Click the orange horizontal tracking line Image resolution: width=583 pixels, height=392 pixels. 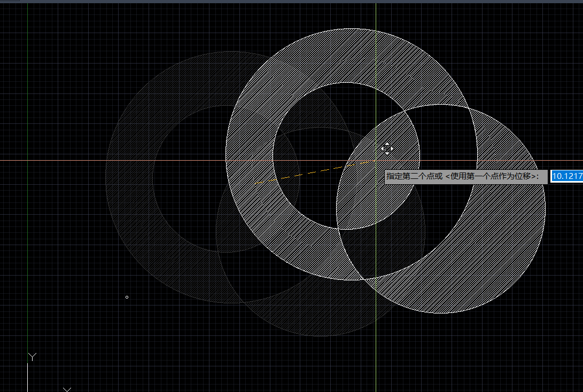point(80,160)
